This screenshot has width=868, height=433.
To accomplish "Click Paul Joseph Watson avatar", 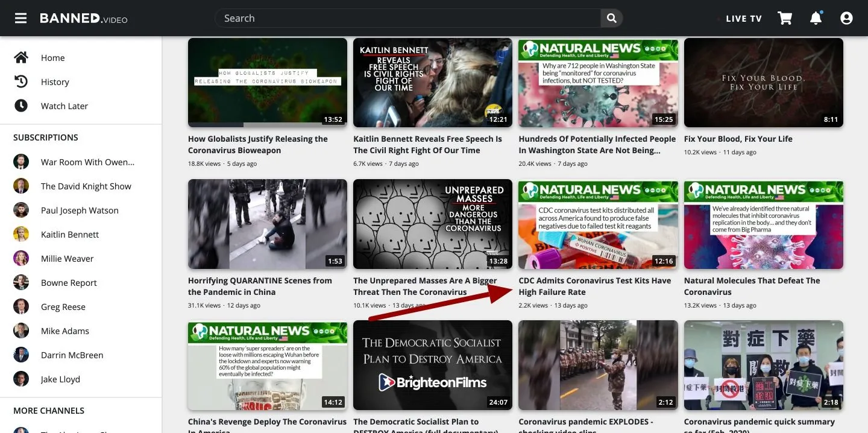I will (21, 210).
